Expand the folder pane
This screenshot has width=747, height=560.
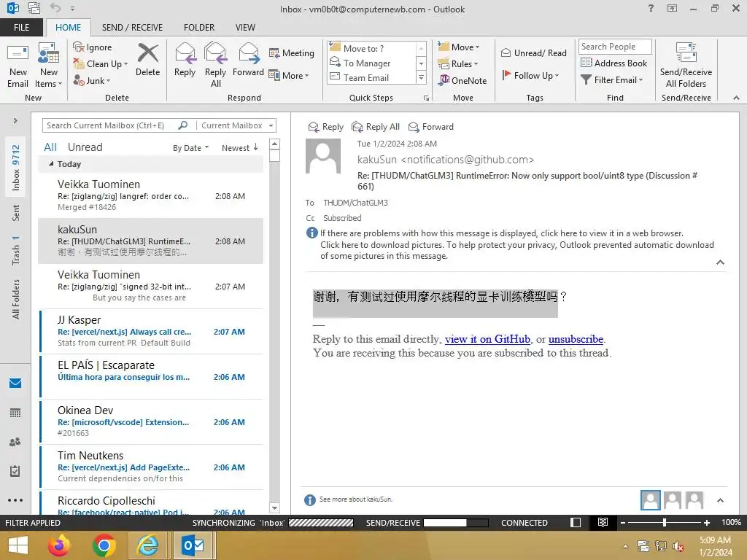(x=15, y=121)
